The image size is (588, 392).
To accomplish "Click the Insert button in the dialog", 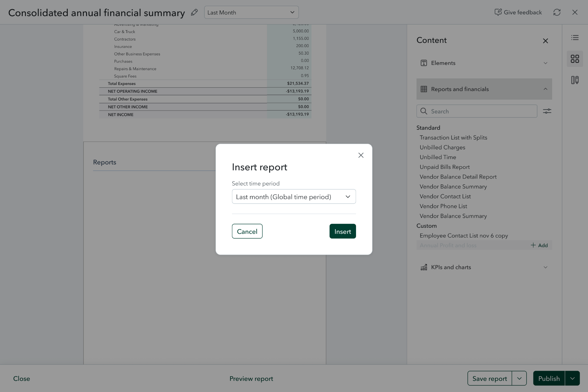I will coord(343,231).
